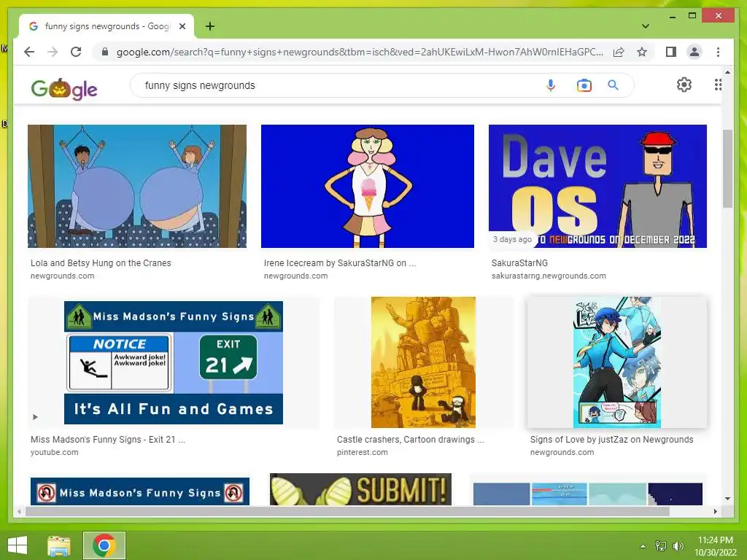Open Chrome three-dot menu
The image size is (747, 560).
718,52
